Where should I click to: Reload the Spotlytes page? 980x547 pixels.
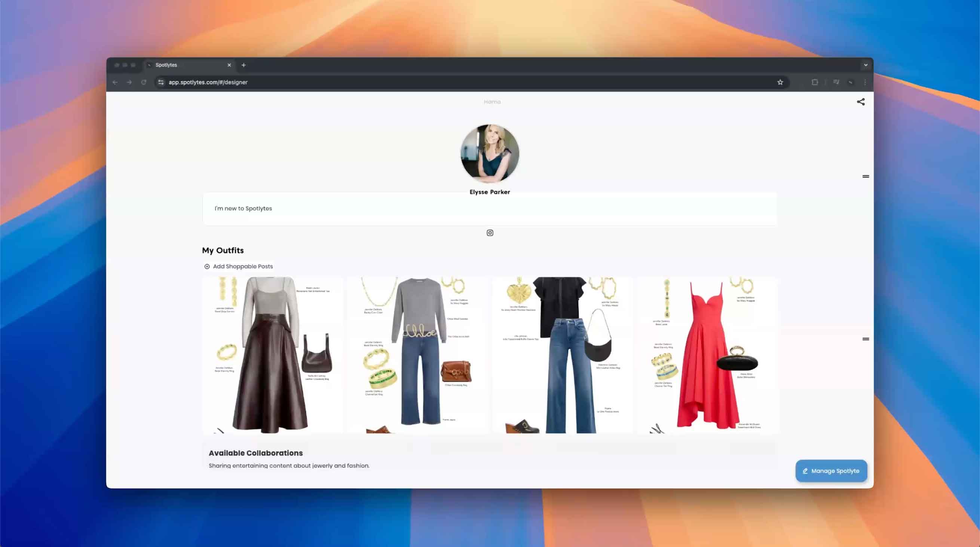144,82
